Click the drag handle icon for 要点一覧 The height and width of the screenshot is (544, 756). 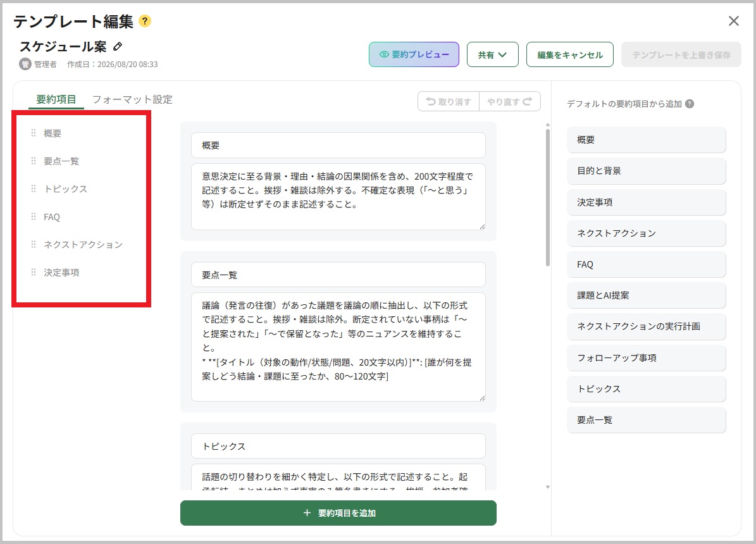(x=34, y=161)
